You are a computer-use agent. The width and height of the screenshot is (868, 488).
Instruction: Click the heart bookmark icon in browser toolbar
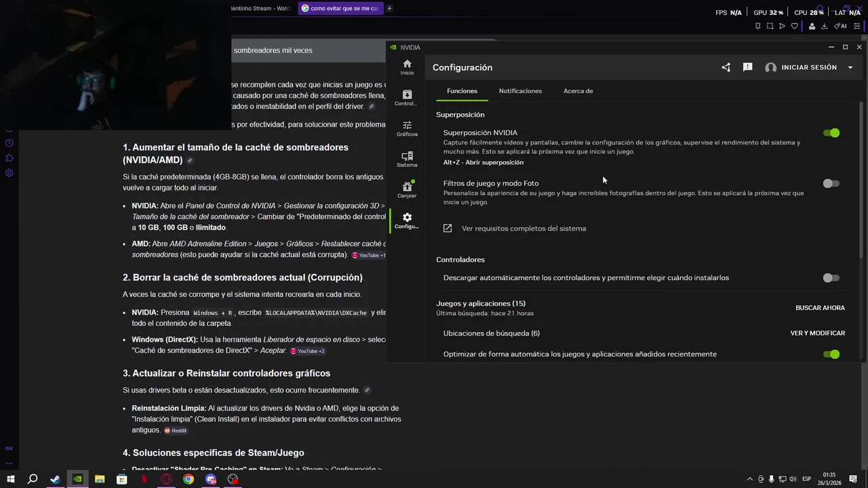(795, 26)
